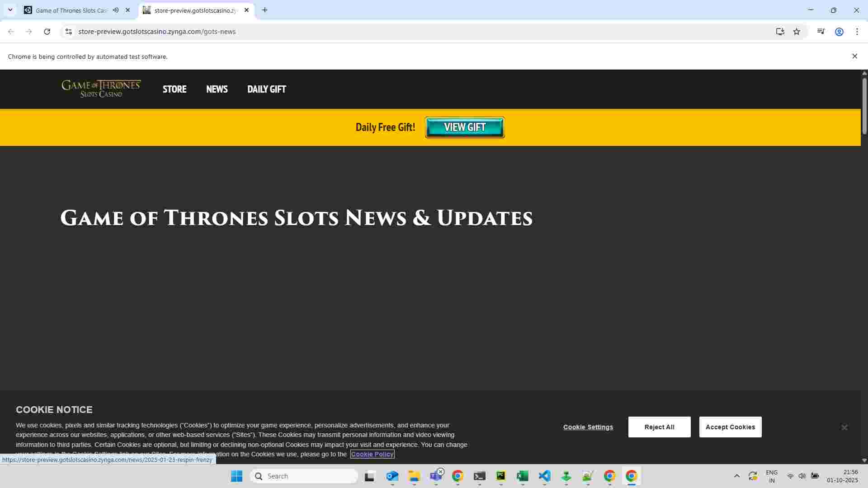Bookmark this page using the star icon
868x488 pixels.
(x=797, y=32)
